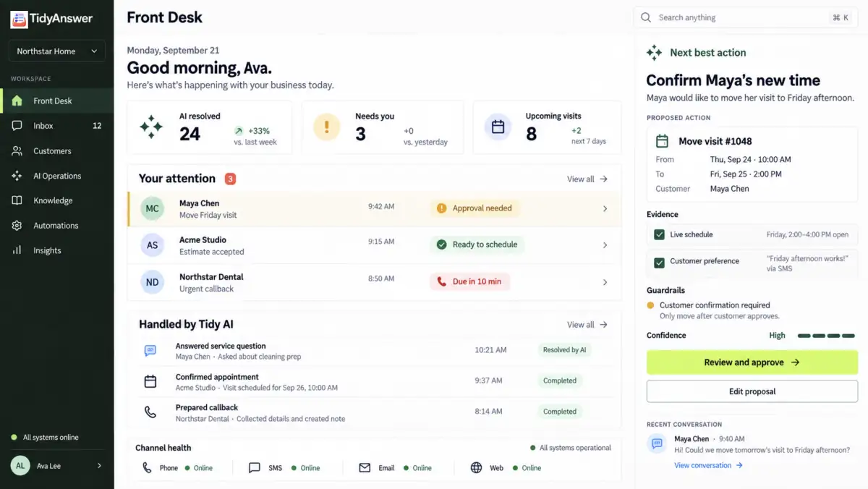868x489 pixels.
Task: Click the SMS channel icon
Action: click(x=255, y=468)
